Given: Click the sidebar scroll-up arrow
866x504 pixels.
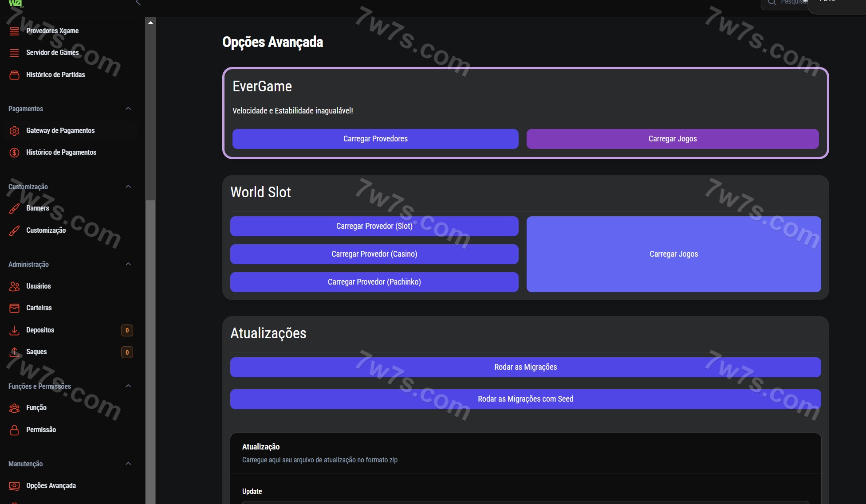Looking at the screenshot, I should pos(151,23).
